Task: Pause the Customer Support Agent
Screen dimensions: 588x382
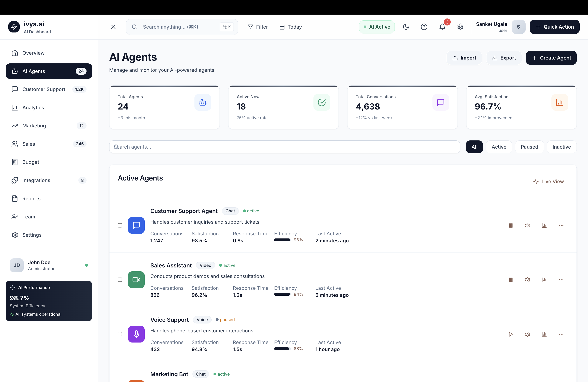Action: coord(511,225)
